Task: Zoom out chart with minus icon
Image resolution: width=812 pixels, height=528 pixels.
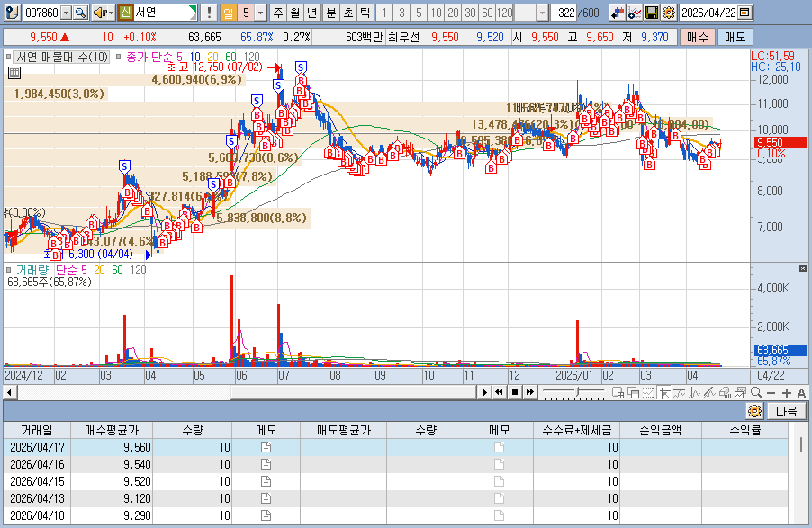Action: [x=771, y=393]
